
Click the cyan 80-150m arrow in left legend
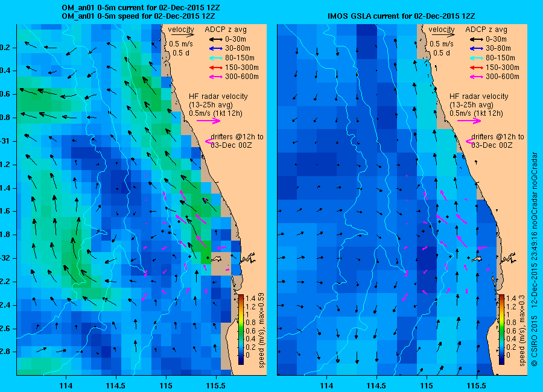[x=216, y=58]
